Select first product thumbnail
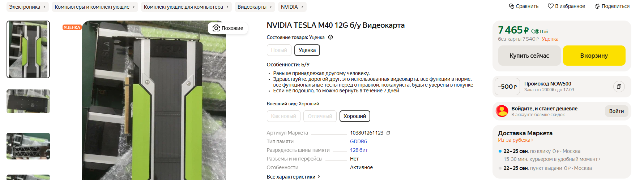Viewport: 644px width, 180px height. click(28, 49)
